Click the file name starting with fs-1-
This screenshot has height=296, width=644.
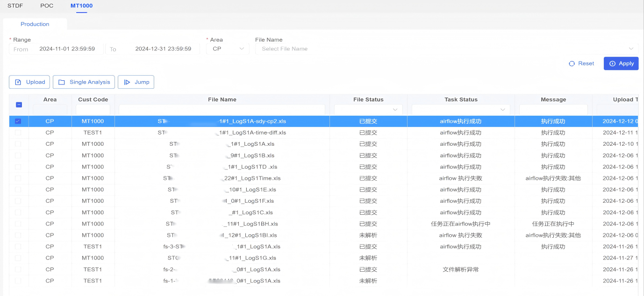pos(222,281)
